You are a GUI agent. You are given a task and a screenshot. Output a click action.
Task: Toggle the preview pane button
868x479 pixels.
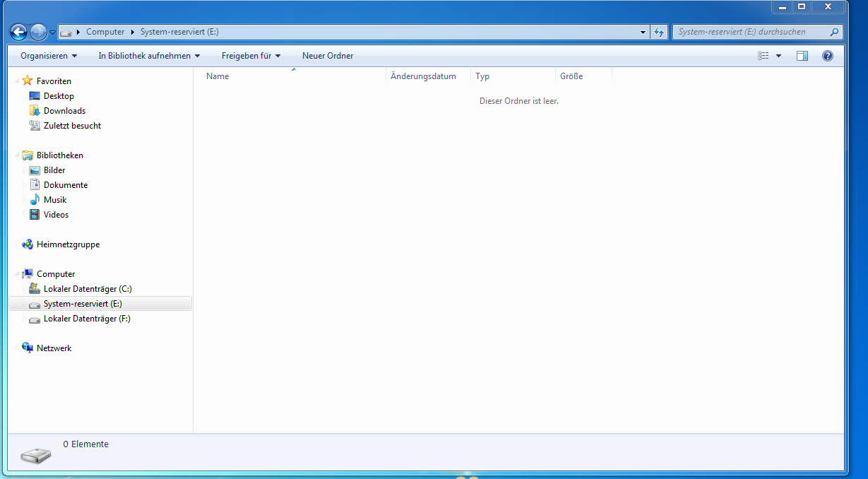[x=802, y=56]
